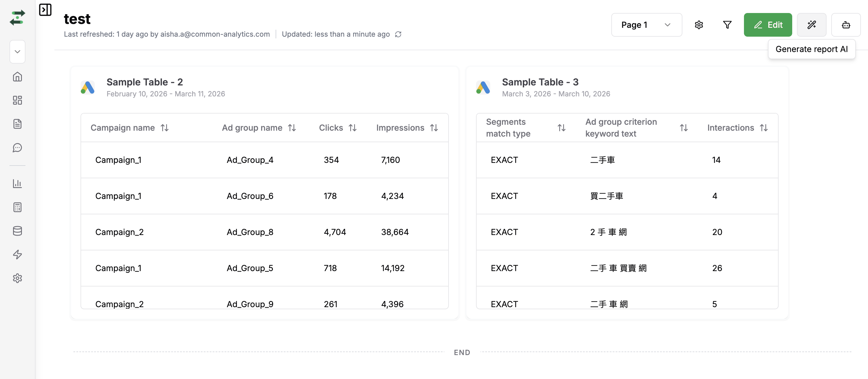The height and width of the screenshot is (379, 868).
Task: Click the green Edit button
Action: click(768, 25)
